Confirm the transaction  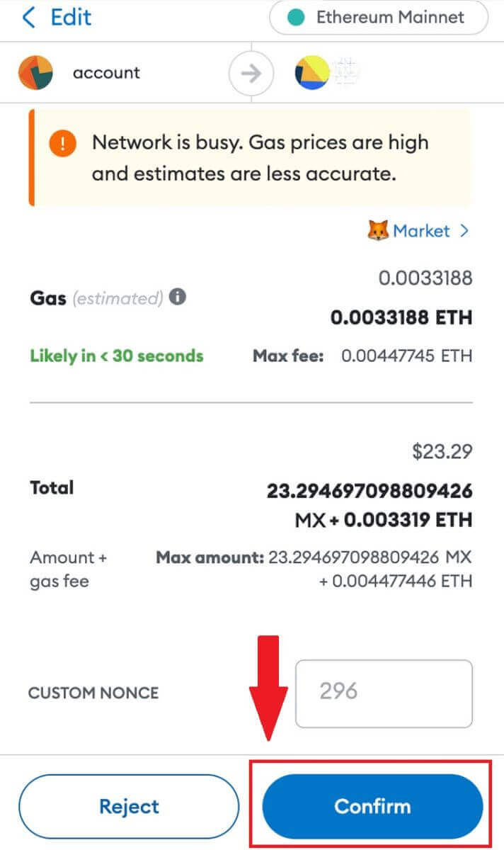372,805
